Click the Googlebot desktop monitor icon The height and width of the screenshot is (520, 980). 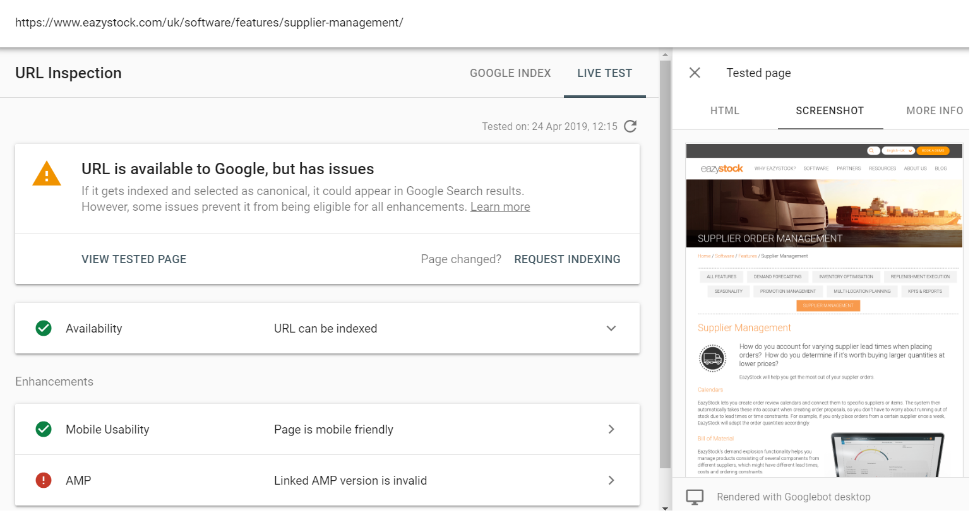[695, 497]
